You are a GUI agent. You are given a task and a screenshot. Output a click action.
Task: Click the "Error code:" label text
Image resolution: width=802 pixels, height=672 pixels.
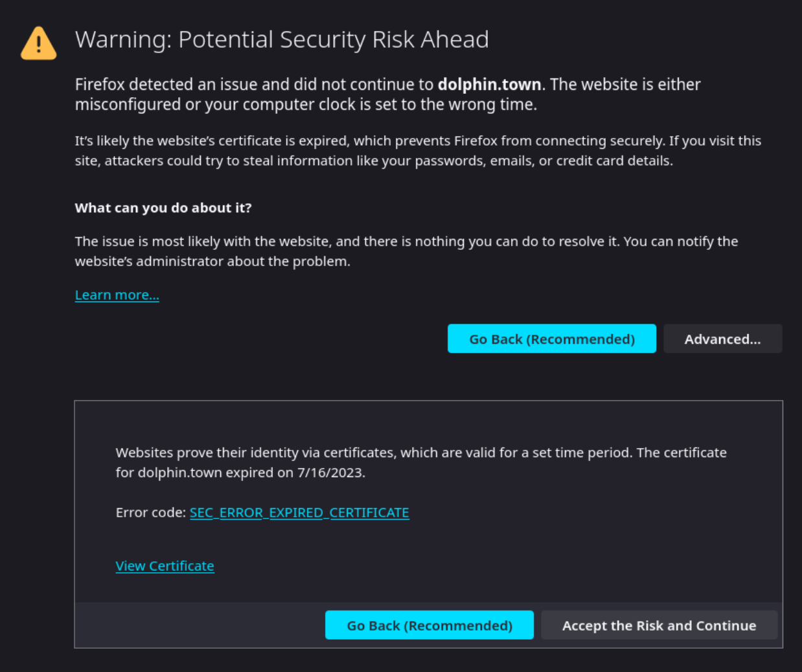151,513
